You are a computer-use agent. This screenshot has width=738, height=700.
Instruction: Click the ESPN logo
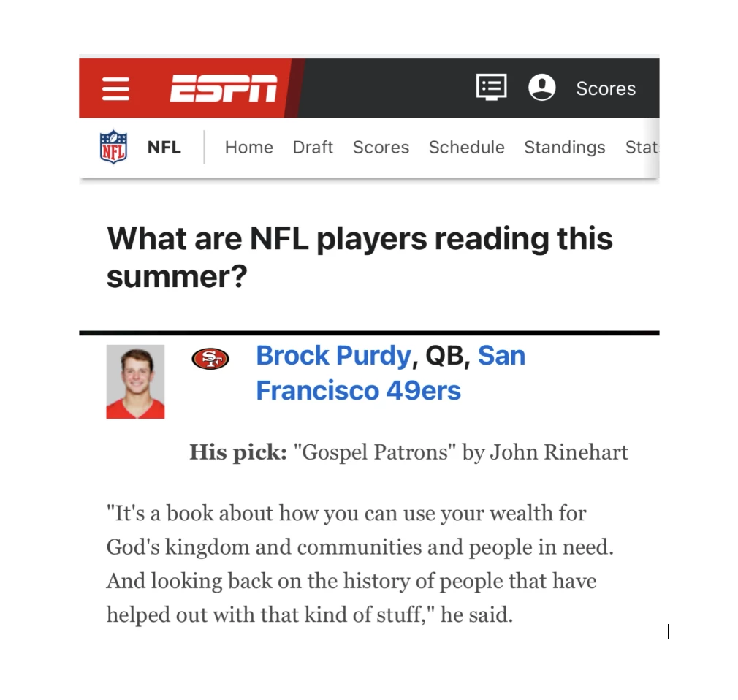pos(224,88)
